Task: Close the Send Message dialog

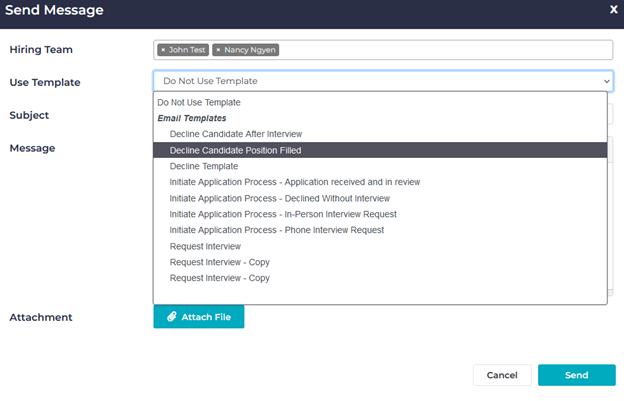Action: pos(613,9)
